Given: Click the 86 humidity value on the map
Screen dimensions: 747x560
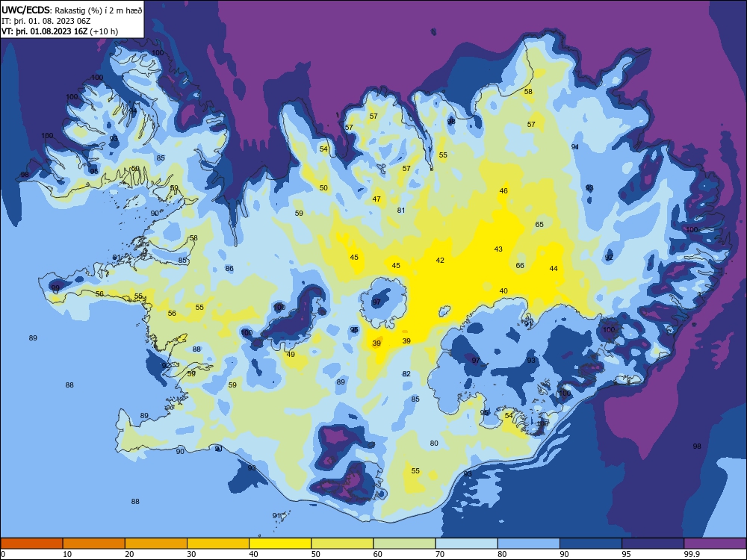Looking at the screenshot, I should coord(229,269).
